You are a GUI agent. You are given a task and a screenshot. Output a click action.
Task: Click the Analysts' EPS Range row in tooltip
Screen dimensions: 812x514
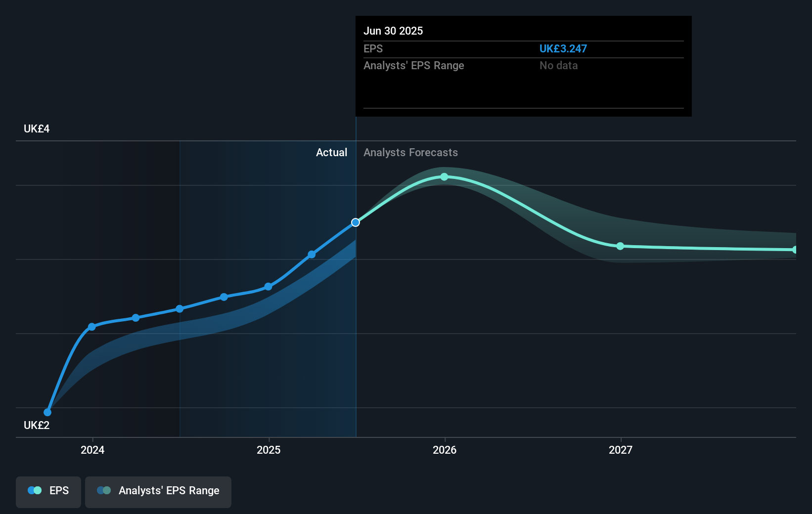414,65
